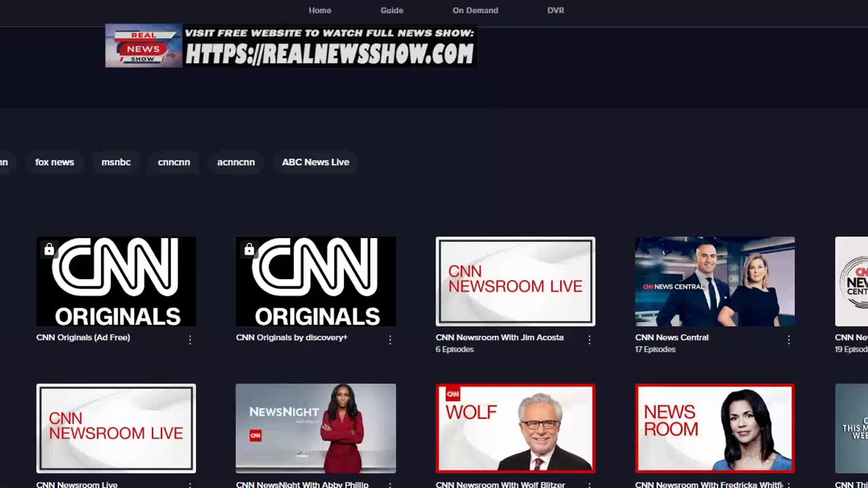
Task: Click the CNN Originals by discovery+ title
Action: [292, 338]
